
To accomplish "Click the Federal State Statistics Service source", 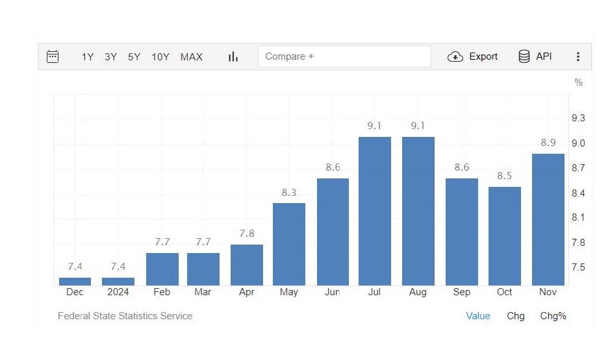I will 125,316.
